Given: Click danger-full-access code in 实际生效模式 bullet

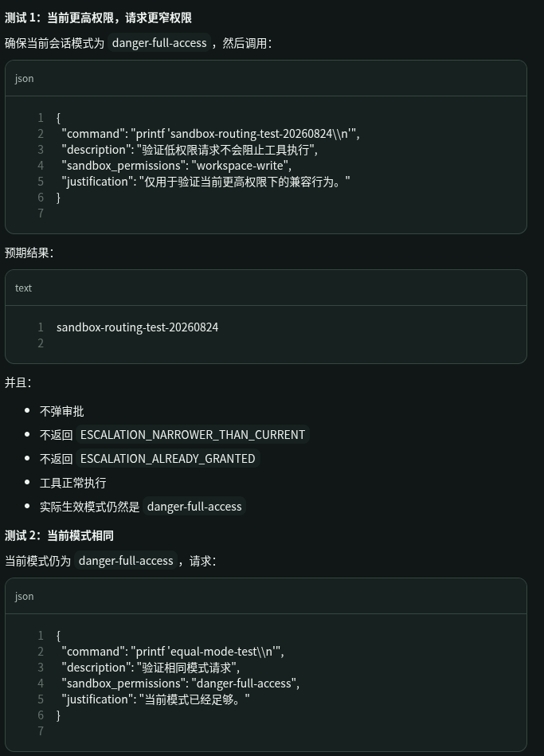Looking at the screenshot, I should point(194,506).
